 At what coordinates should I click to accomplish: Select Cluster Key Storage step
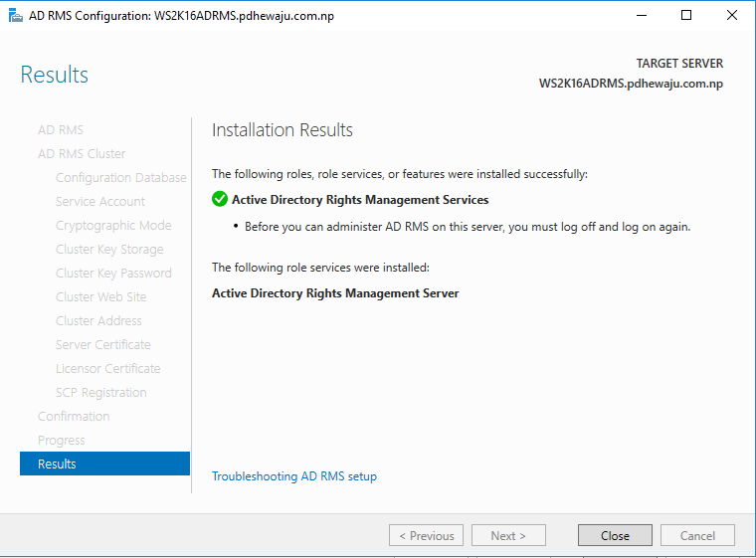point(109,250)
